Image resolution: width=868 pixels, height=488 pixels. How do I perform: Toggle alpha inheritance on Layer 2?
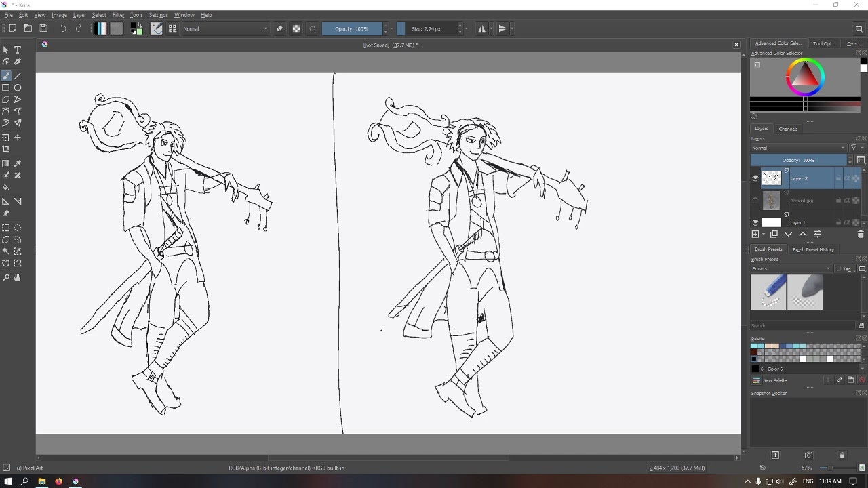coord(847,178)
